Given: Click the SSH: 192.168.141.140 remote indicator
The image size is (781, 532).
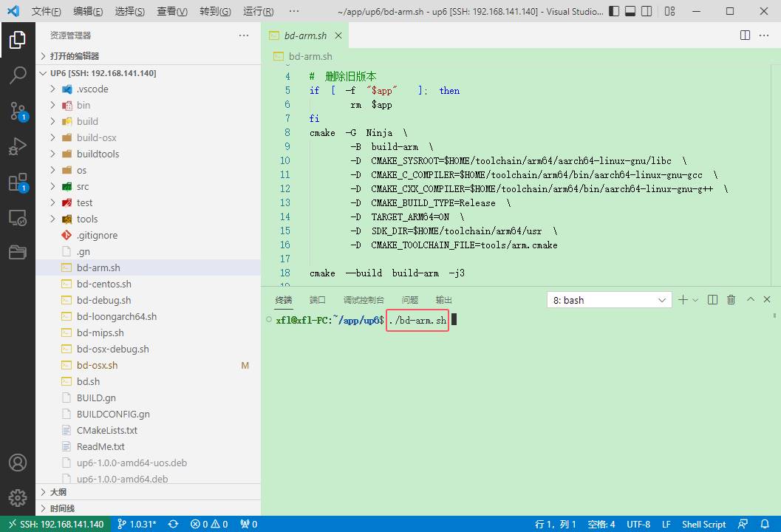Looking at the screenshot, I should pyautogui.click(x=55, y=524).
